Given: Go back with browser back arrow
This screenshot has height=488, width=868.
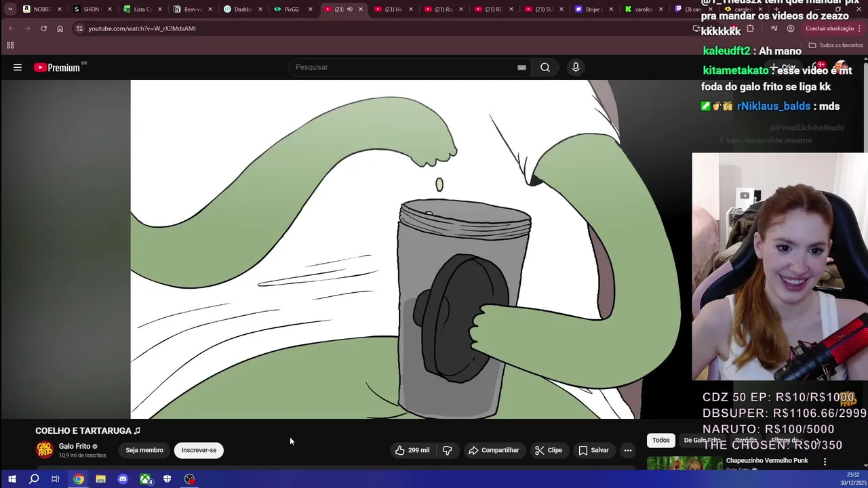Looking at the screenshot, I should pos(11,28).
